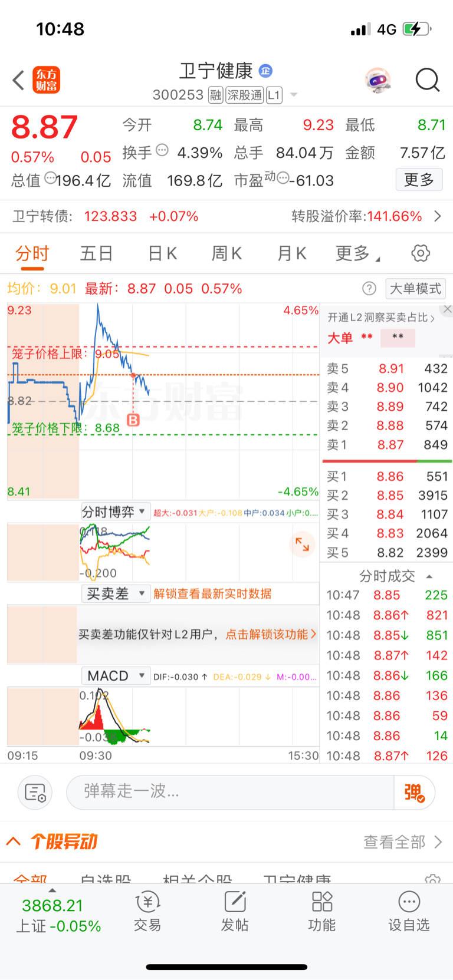Tap the L1 level badge
Screen dimensions: 453x980
(x=274, y=95)
